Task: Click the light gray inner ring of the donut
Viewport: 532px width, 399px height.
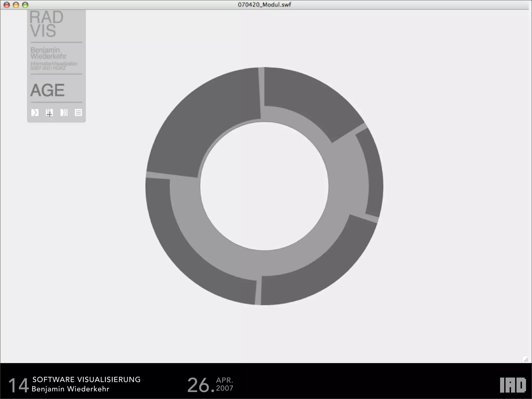Action: click(264, 264)
